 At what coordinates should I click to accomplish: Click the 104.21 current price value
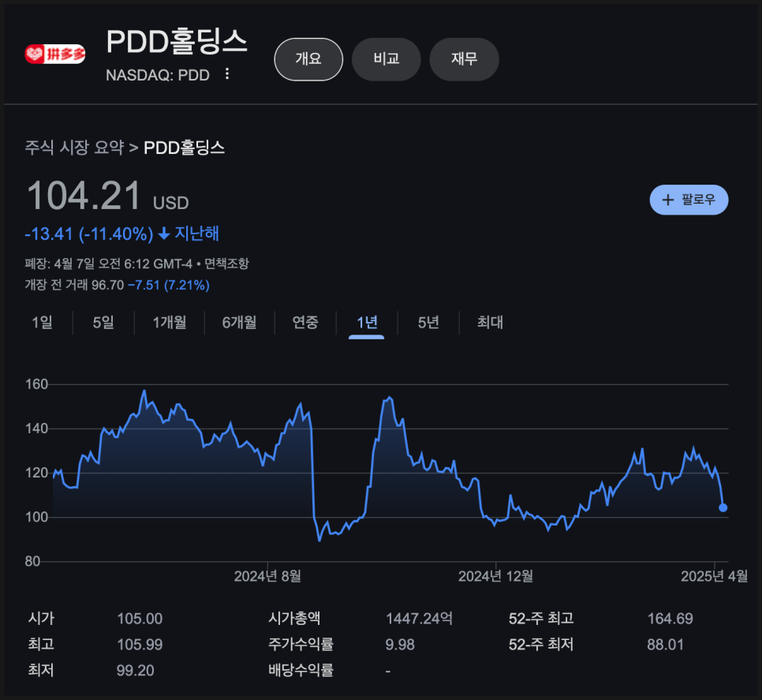point(84,196)
